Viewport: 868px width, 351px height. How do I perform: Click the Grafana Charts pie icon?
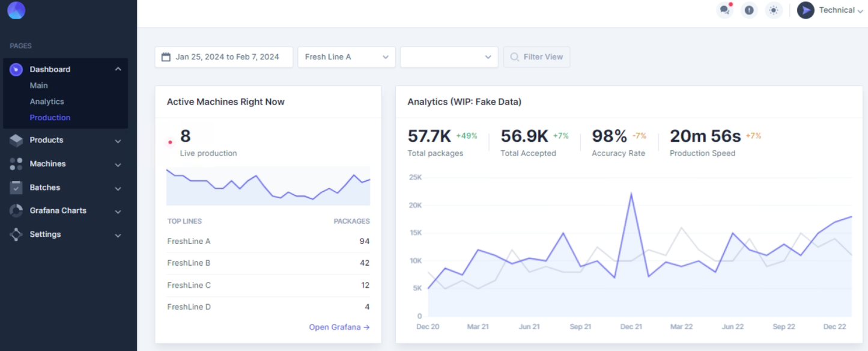16,211
